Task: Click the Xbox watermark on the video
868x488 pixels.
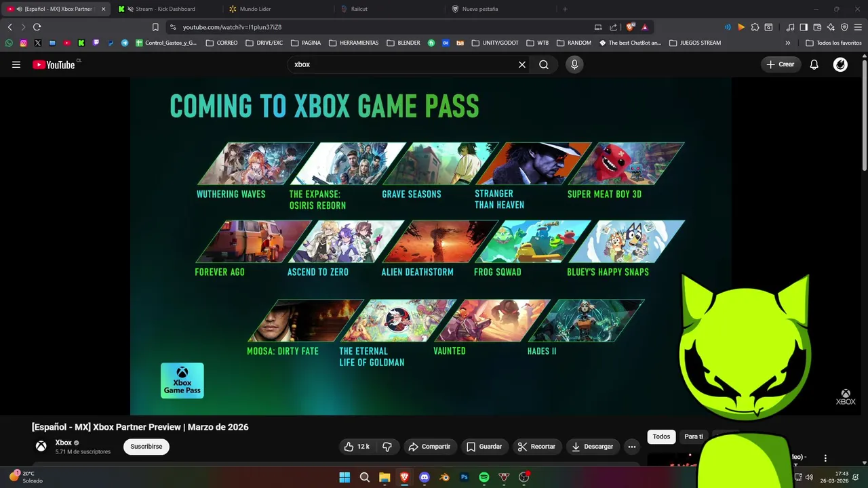Action: pos(846,397)
